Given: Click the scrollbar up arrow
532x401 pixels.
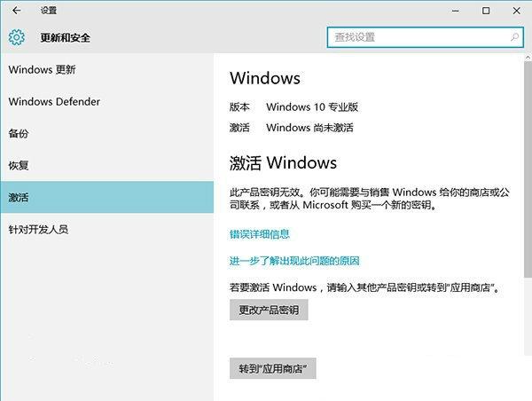Looking at the screenshot, I should click(528, 58).
